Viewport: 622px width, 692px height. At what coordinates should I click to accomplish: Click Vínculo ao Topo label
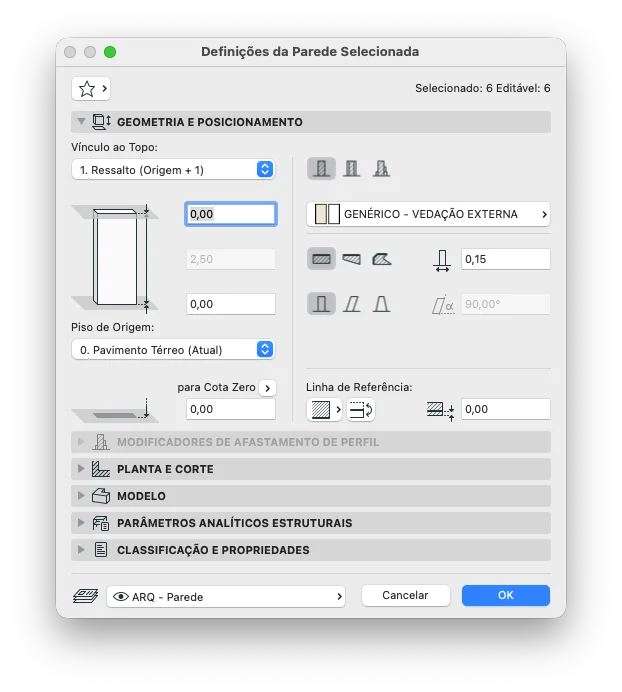tap(114, 147)
